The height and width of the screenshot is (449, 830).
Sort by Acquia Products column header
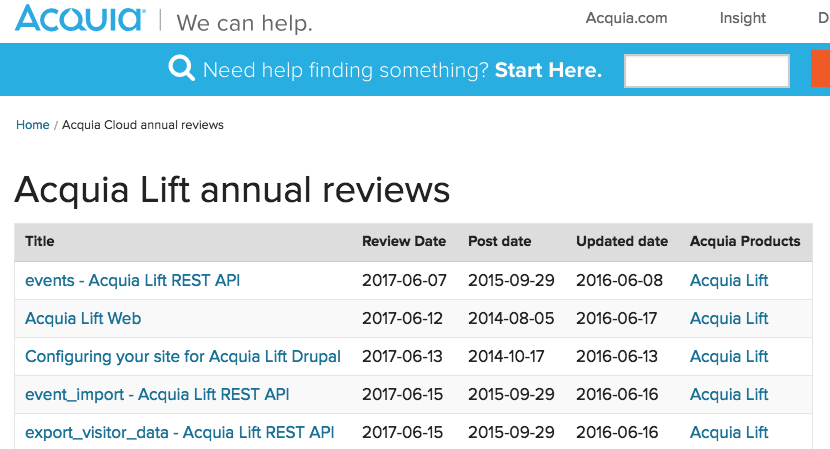click(745, 241)
